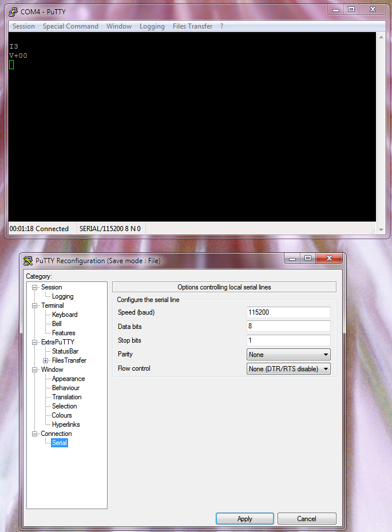Minimize the COM4 PuTTY window

336,10
